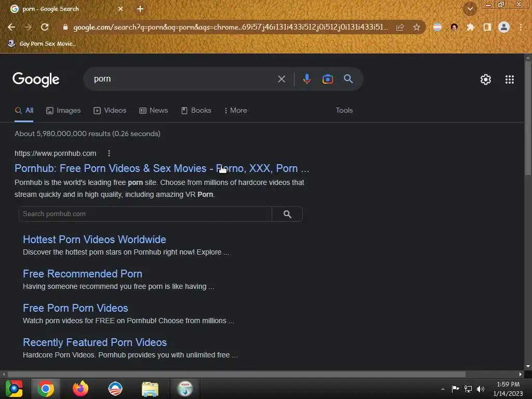The width and height of the screenshot is (532, 399).
Task: Search by image with camera icon
Action: coord(327,79)
